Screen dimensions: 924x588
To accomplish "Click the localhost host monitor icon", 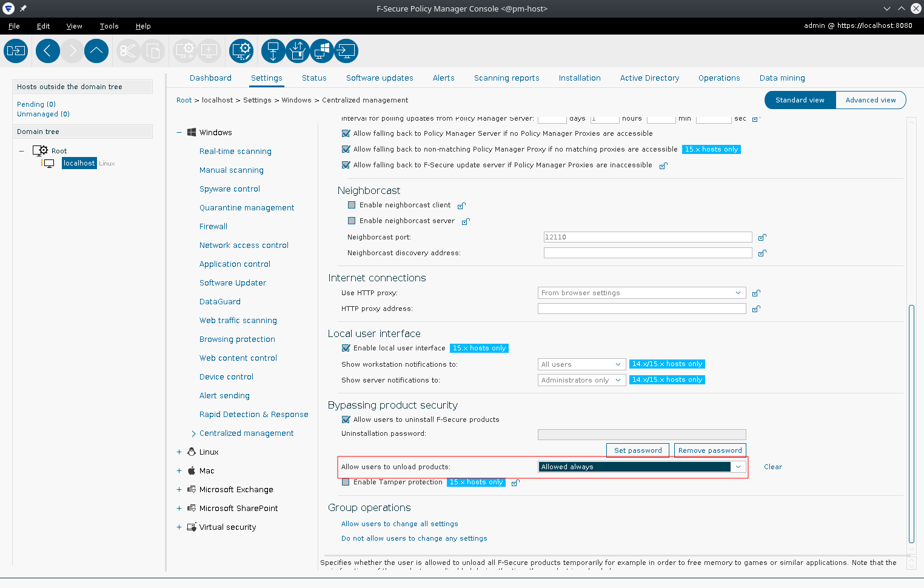I will coord(49,164).
